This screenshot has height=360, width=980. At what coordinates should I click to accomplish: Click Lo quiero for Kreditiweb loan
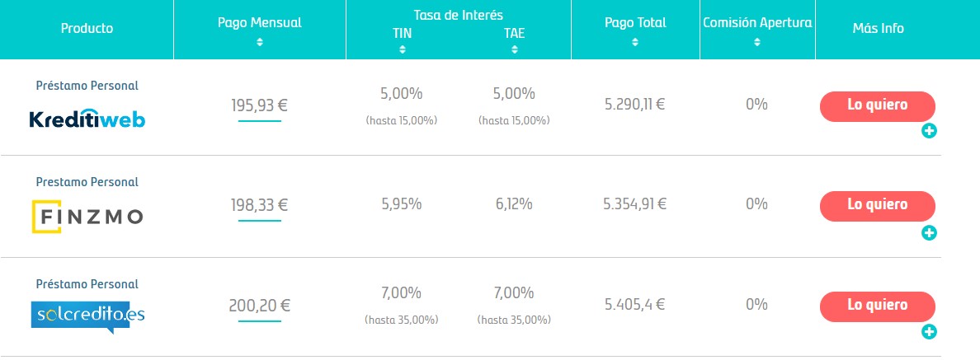tap(878, 106)
